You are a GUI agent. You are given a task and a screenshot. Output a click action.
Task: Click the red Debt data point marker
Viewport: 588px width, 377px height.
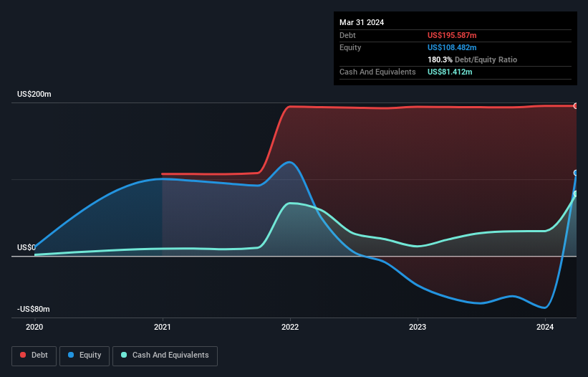pyautogui.click(x=576, y=106)
